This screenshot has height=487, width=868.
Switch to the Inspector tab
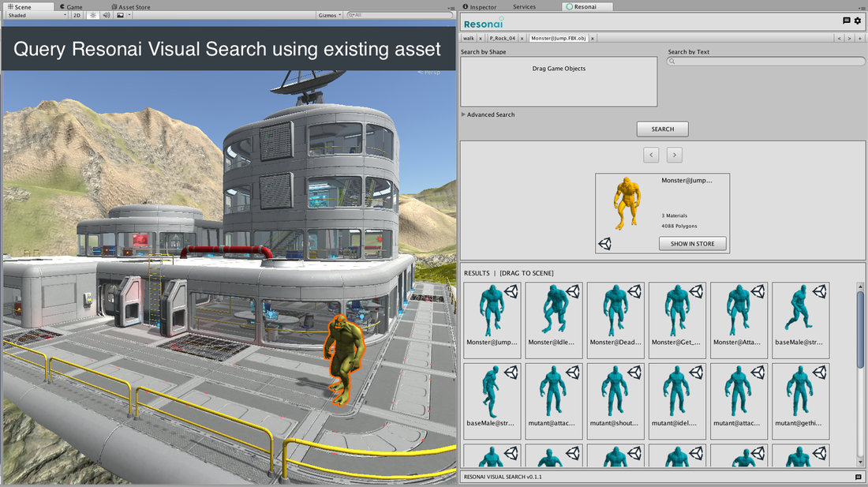pos(480,6)
